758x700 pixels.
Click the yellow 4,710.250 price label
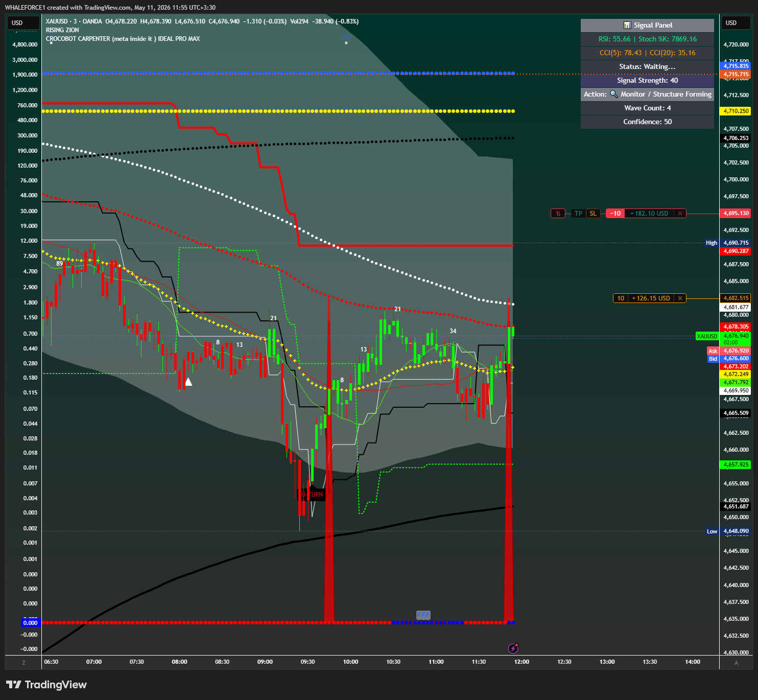[736, 111]
